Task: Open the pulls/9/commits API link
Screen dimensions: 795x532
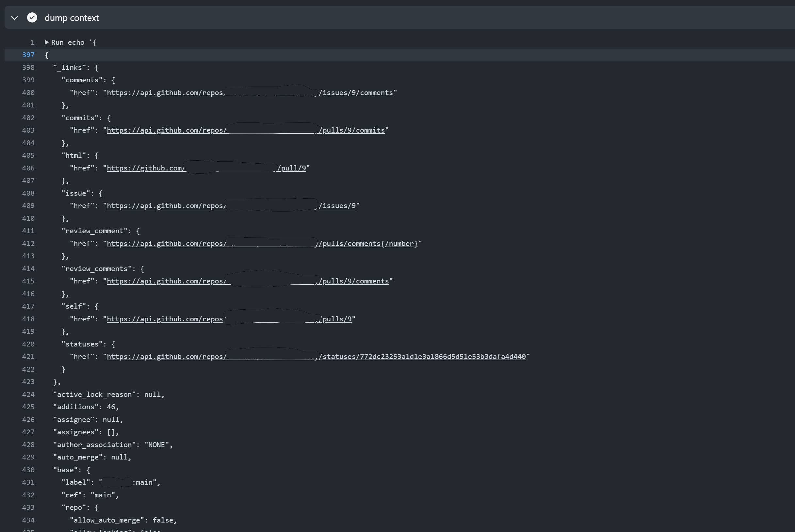Action: pos(247,130)
